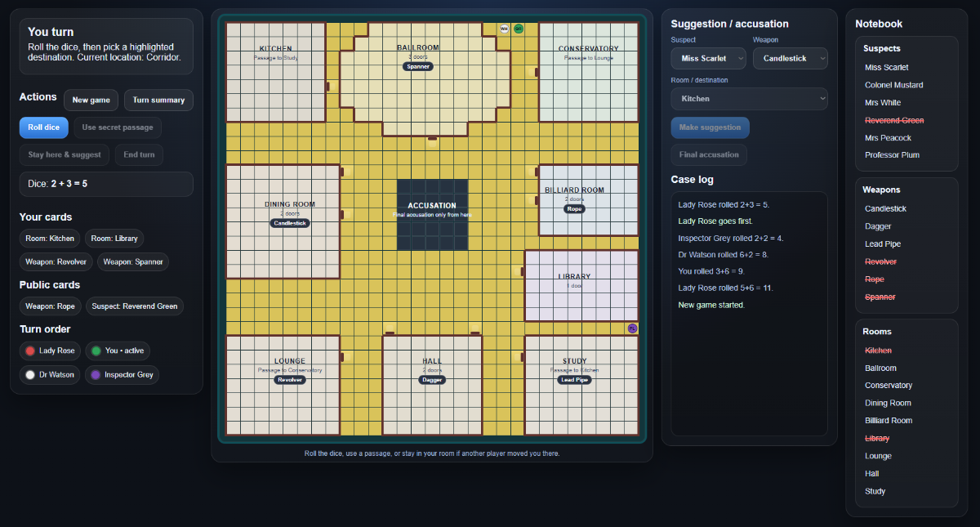Click the Lead Pipe marker in Study
Viewport: 980px width, 527px height.
tap(574, 380)
